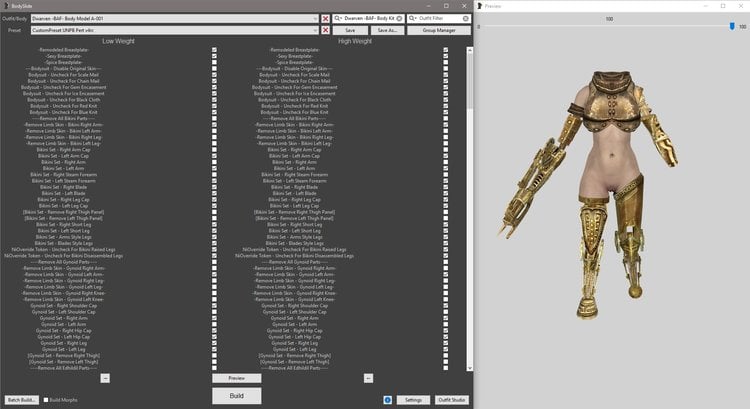This screenshot has height=409, width=750.
Task: Minimize the BodySlide window
Action: tap(429, 6)
